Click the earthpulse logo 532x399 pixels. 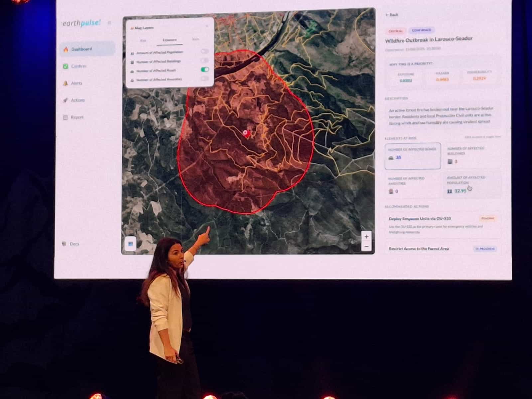(81, 23)
